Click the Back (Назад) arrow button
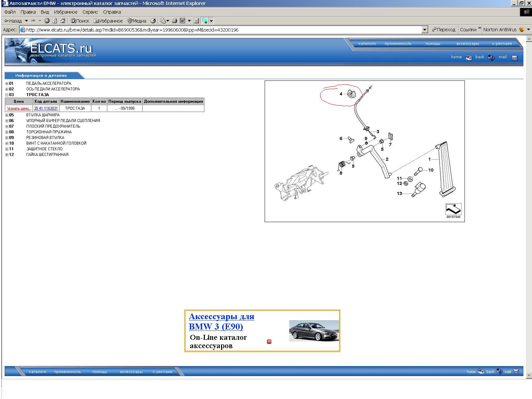Viewport: 532px width, 399px height. click(x=13, y=21)
